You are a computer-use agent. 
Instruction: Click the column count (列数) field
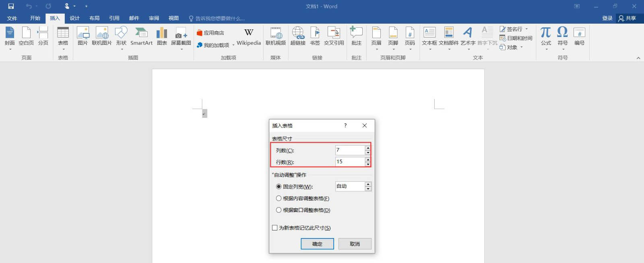pyautogui.click(x=350, y=150)
